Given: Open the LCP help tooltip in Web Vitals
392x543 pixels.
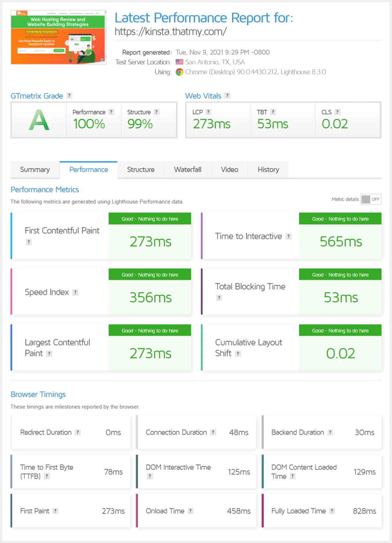Looking at the screenshot, I should click(x=208, y=112).
